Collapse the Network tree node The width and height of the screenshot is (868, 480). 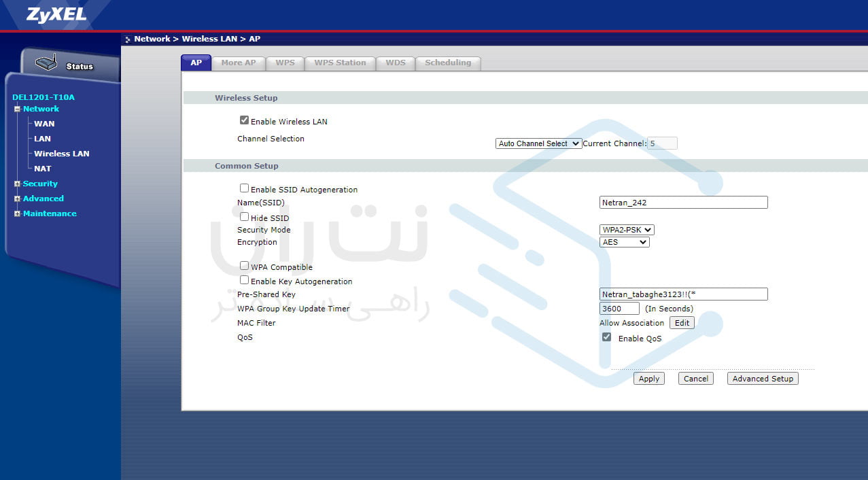pos(17,109)
